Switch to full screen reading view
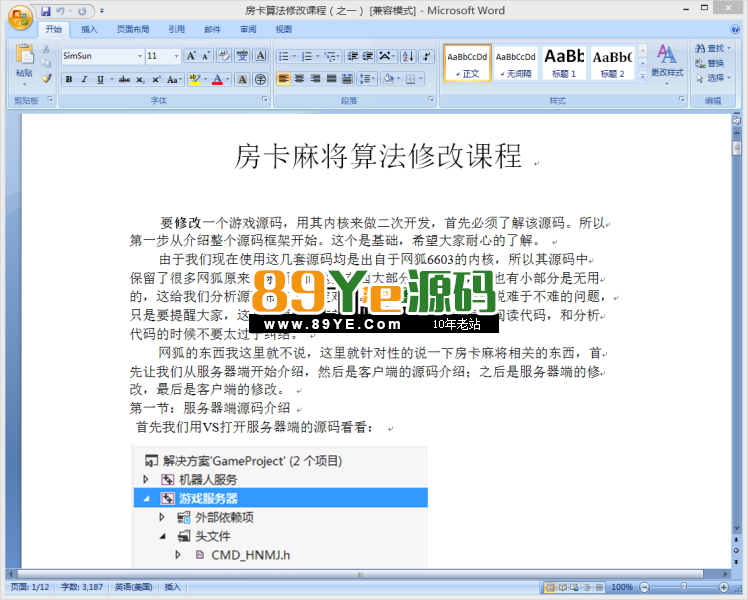748x600 pixels. coord(562,587)
